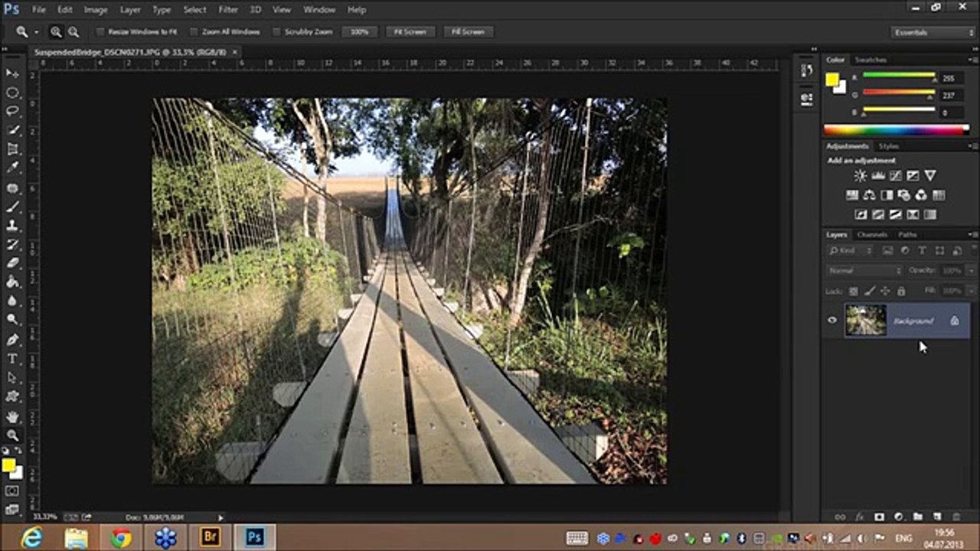This screenshot has width=980, height=551.
Task: Switch to the Channels tab
Action: click(872, 234)
